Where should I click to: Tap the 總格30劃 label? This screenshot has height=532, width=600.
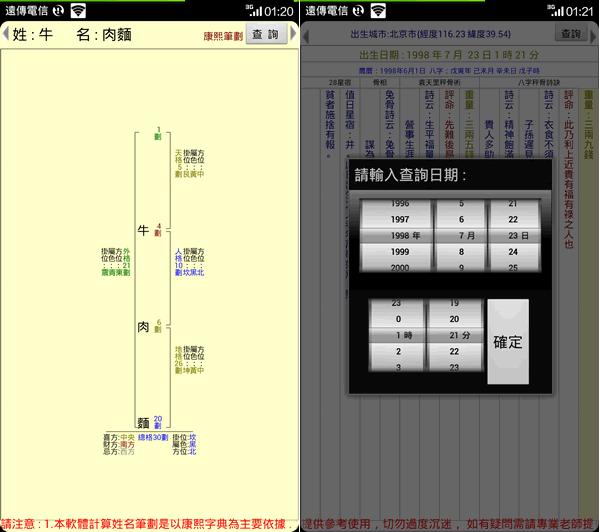pos(153,437)
